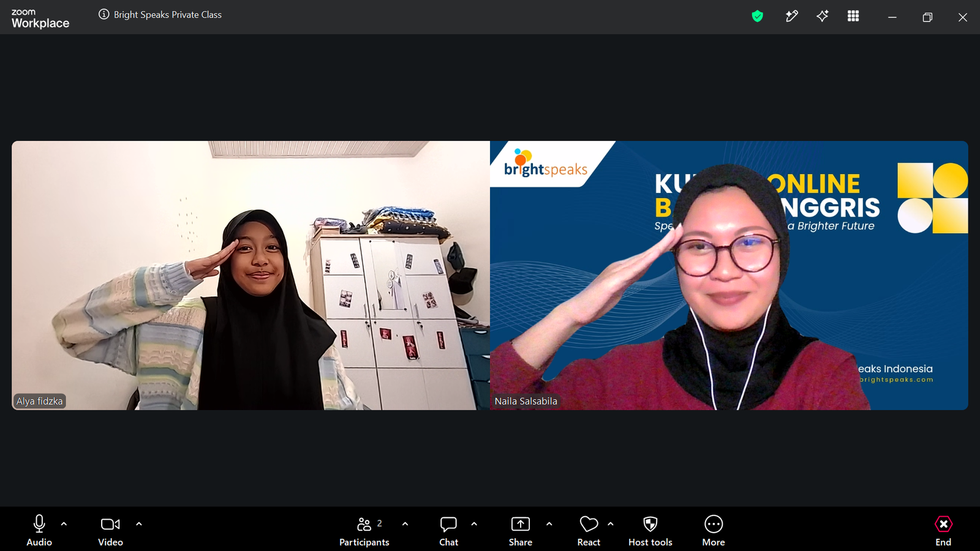Close the Zoom window
980x551 pixels.
[x=963, y=17]
